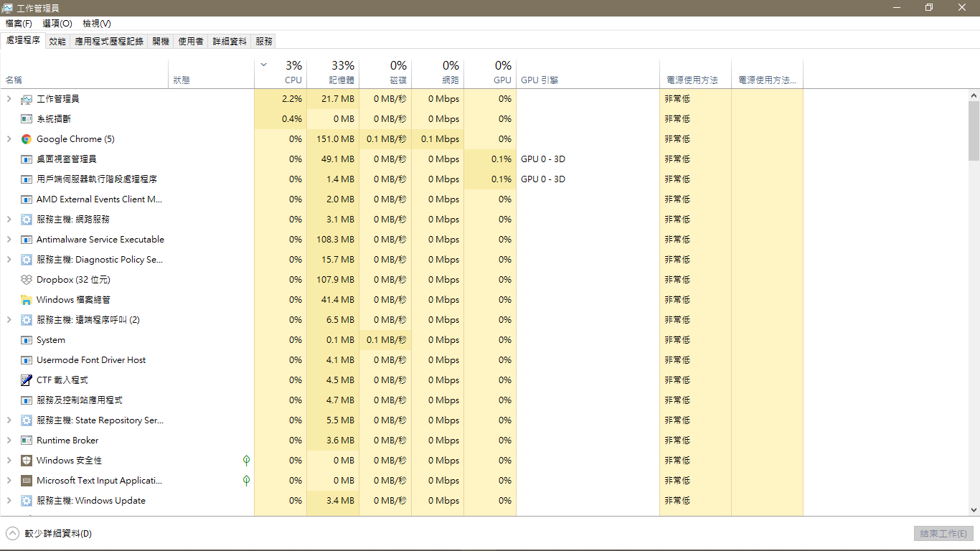Switch to the 詳細資料 tab
The image size is (980, 551).
(230, 42)
